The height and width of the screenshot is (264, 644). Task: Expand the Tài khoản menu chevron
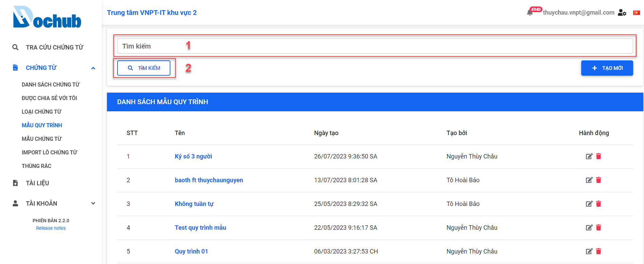pyautogui.click(x=93, y=203)
